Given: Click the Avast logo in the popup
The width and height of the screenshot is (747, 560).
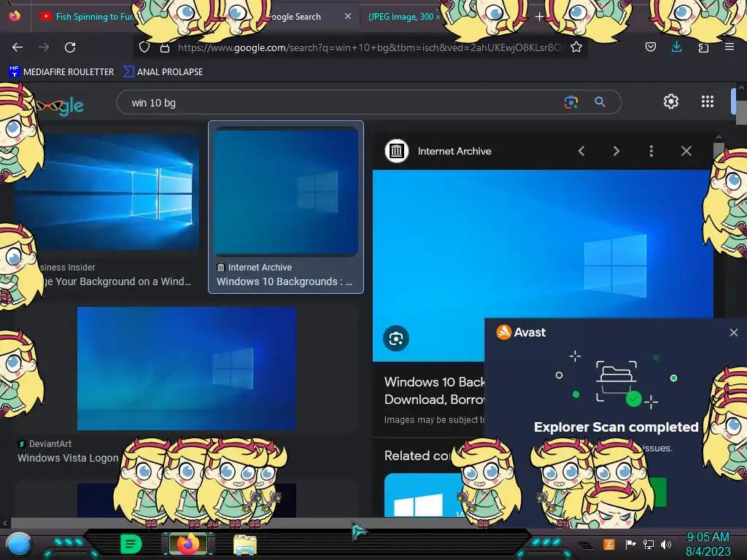Looking at the screenshot, I should [521, 332].
